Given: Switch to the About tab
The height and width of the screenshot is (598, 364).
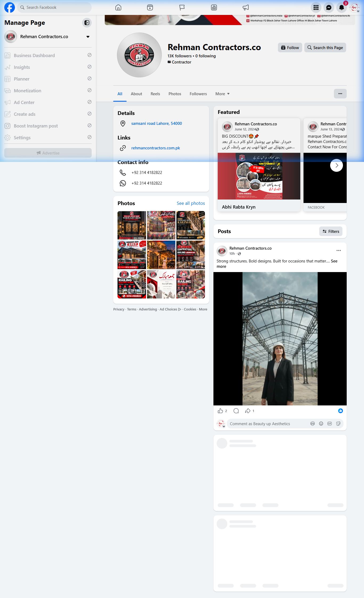Looking at the screenshot, I should point(136,94).
